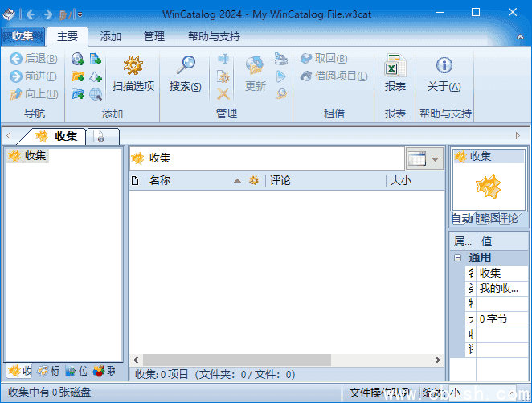The width and height of the screenshot is (532, 403).
Task: Switch to the 帮助与支持 ribbon tab
Action: [214, 36]
